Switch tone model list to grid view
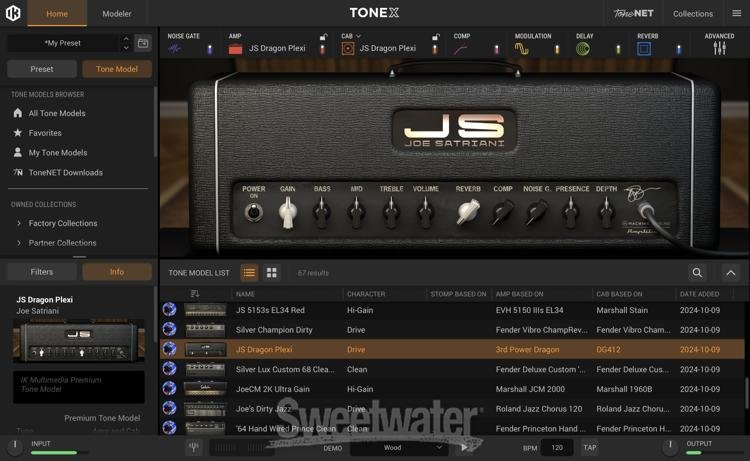750x461 pixels. pos(272,273)
